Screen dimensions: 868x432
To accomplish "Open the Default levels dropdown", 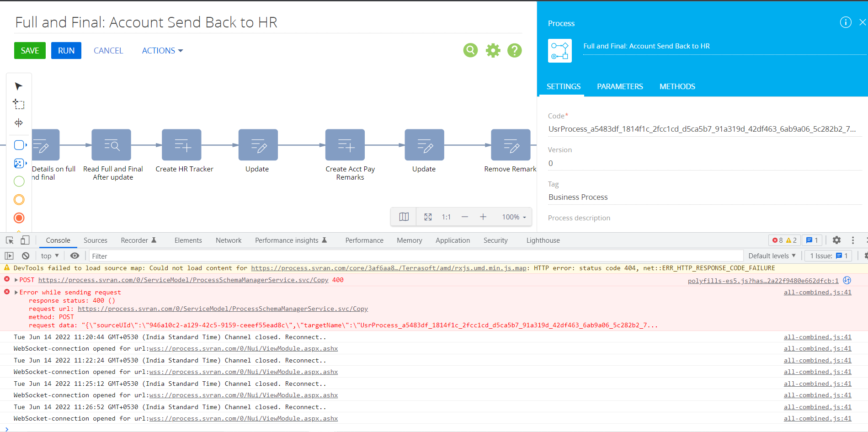I will tap(772, 256).
